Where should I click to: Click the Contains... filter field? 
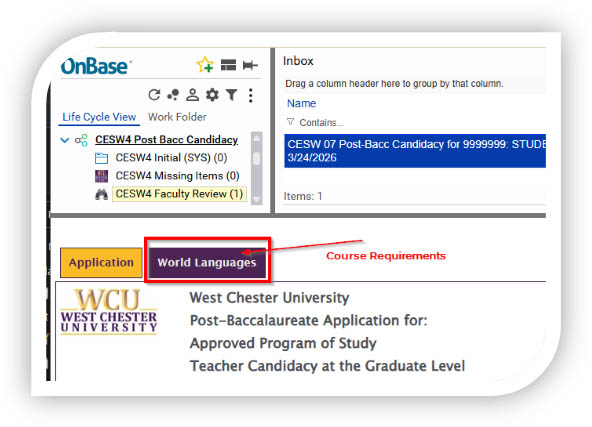pos(321,123)
